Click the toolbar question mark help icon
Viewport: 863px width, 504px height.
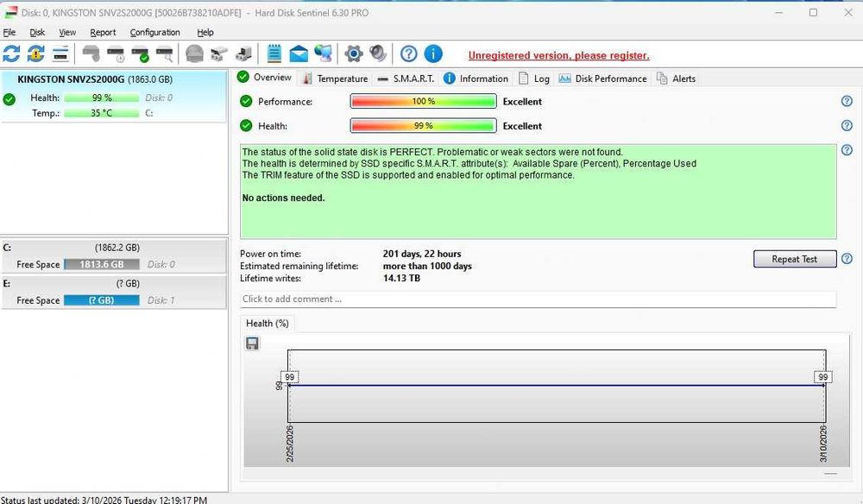click(x=408, y=54)
